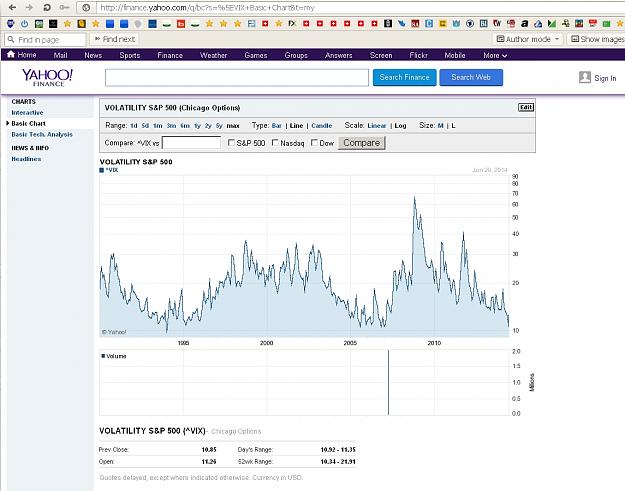Viewport: 625px width, 491px height.
Task: Open the Author mode dropdown
Action: pos(528,39)
